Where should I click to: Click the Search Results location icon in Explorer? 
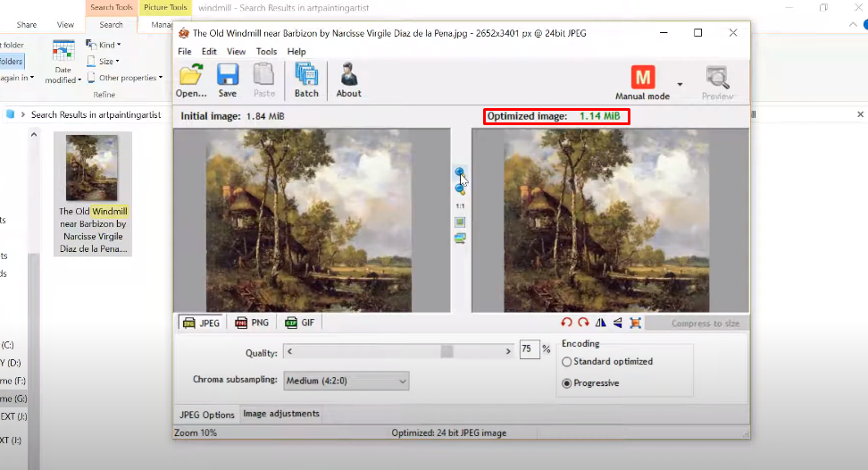pyautogui.click(x=10, y=114)
